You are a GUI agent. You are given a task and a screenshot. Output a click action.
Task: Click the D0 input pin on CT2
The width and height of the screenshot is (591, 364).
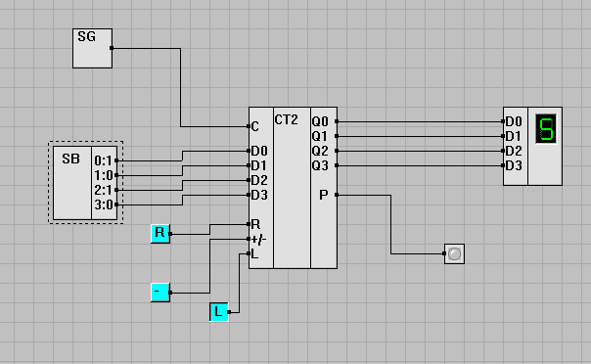click(249, 151)
